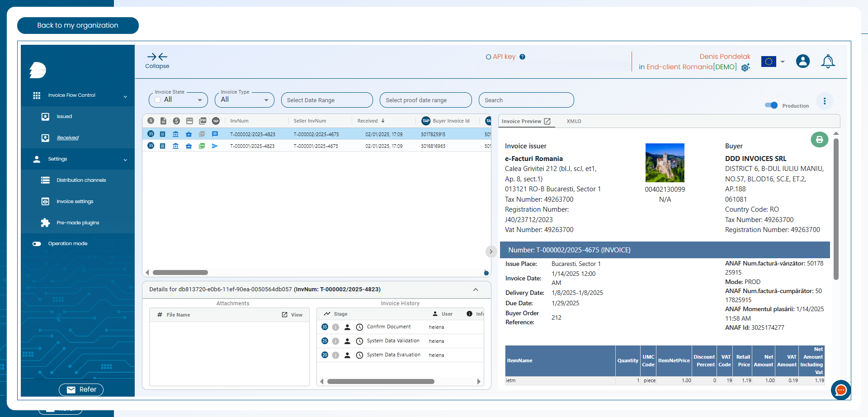Open the user account profile icon
The image size is (868, 417).
click(803, 61)
